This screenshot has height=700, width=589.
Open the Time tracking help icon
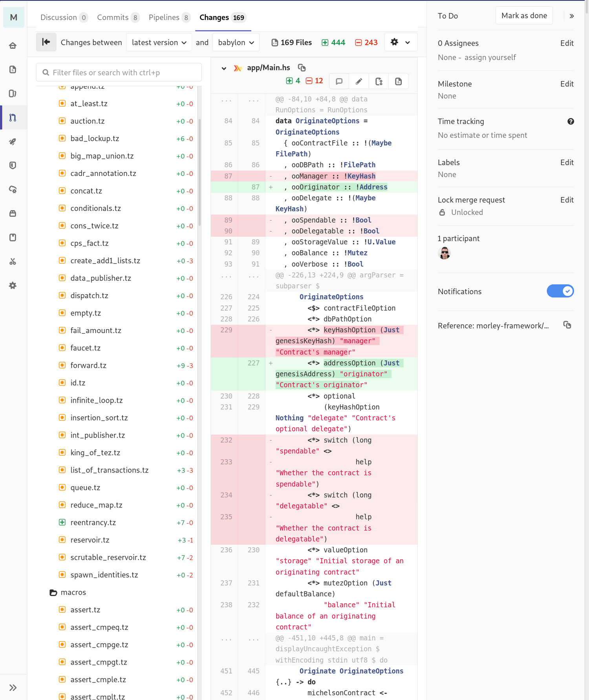pyautogui.click(x=571, y=121)
